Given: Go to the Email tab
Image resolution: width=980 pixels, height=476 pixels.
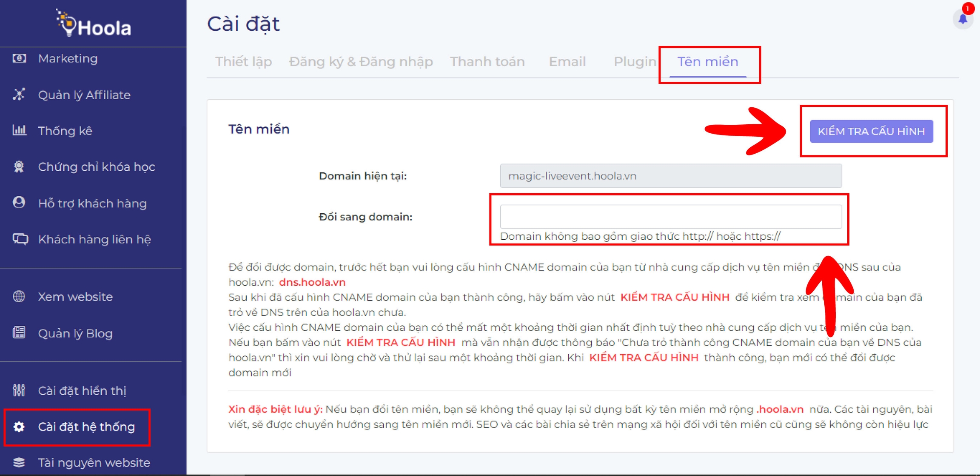Looking at the screenshot, I should point(567,62).
